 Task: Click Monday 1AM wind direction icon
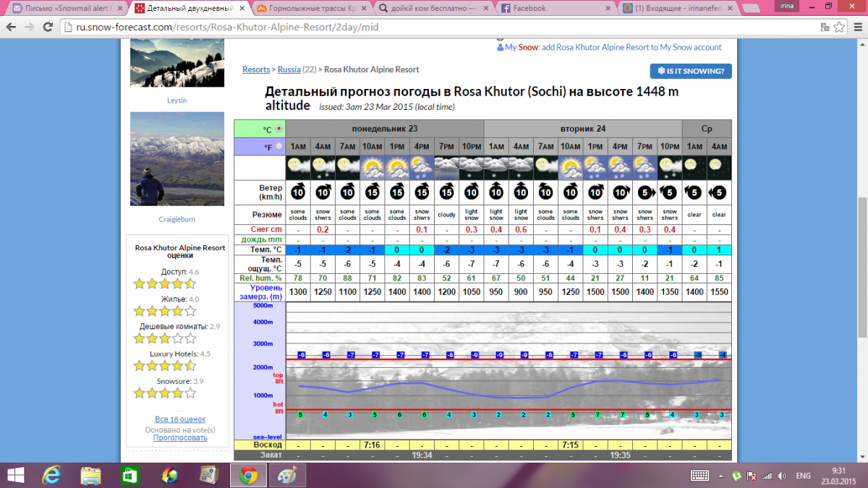pyautogui.click(x=298, y=192)
